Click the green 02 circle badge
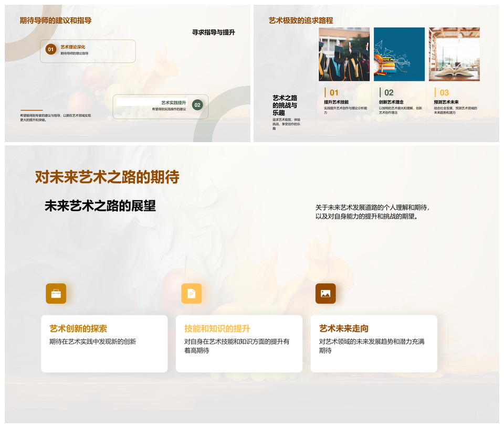The width and height of the screenshot is (504, 428). point(197,105)
